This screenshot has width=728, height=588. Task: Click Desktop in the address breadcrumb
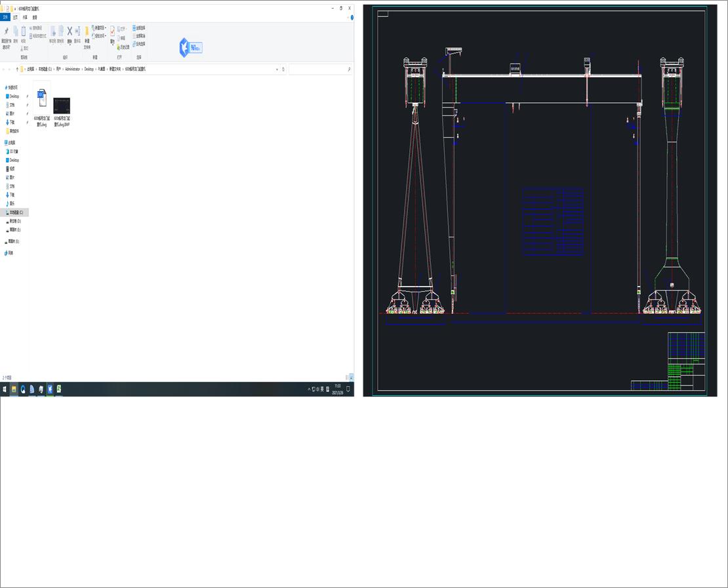pyautogui.click(x=89, y=69)
